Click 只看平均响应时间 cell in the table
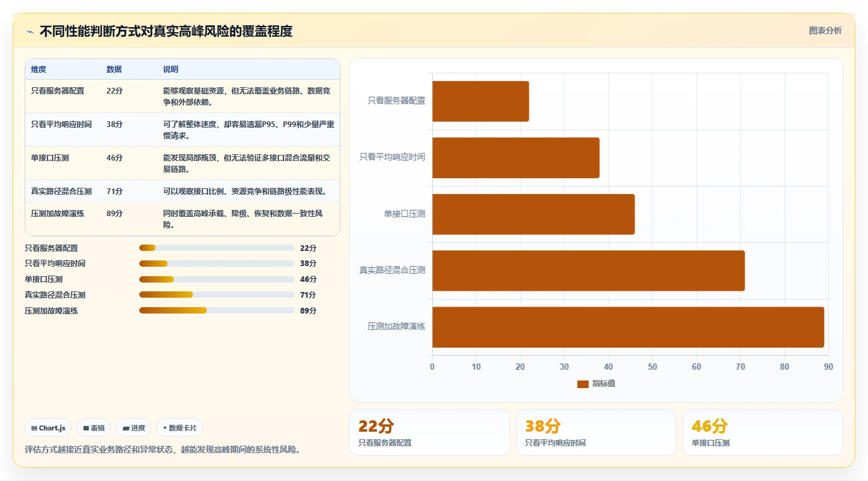The width and height of the screenshot is (868, 481). [61, 125]
